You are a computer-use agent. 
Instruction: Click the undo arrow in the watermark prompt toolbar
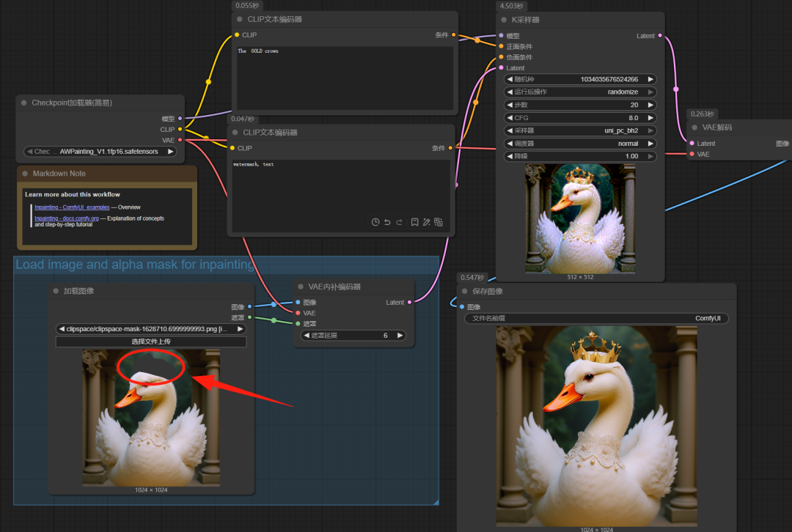(x=387, y=222)
